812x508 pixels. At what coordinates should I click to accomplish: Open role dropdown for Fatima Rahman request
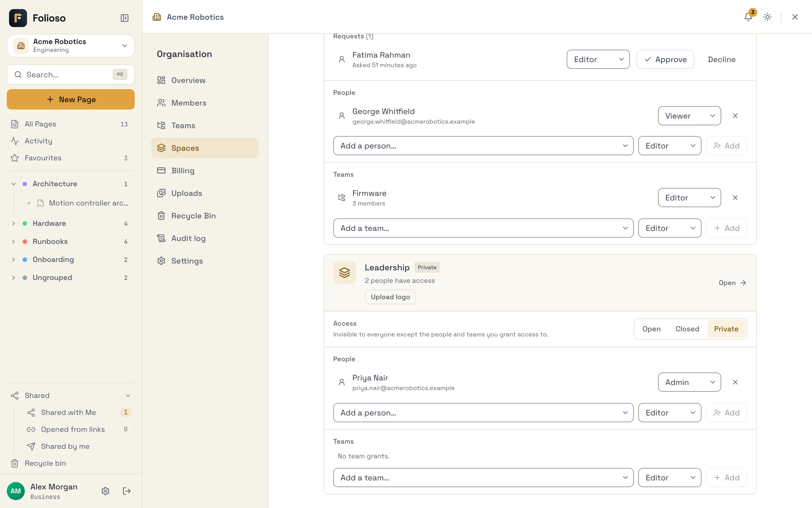click(x=598, y=60)
